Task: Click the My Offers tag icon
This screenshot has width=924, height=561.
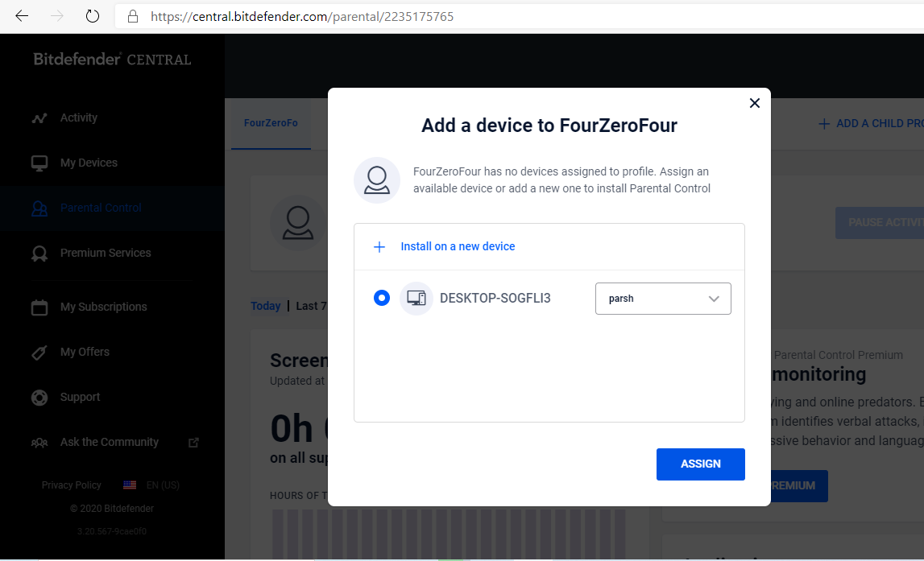Action: [39, 352]
